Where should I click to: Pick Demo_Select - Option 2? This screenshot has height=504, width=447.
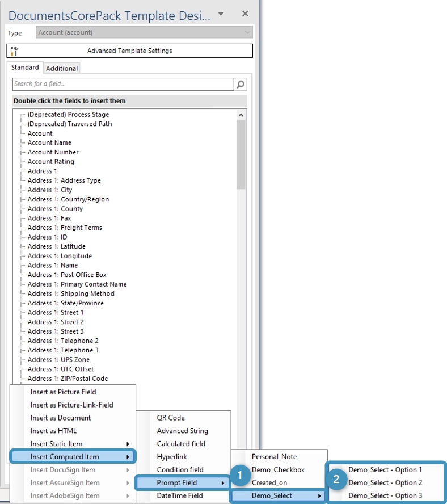coord(385,482)
